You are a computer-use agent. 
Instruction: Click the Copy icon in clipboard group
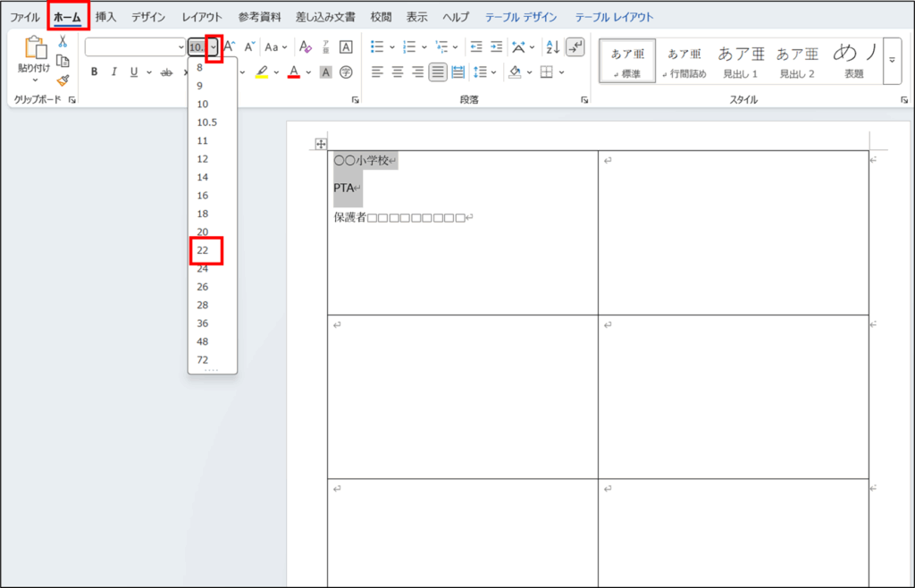(x=63, y=62)
